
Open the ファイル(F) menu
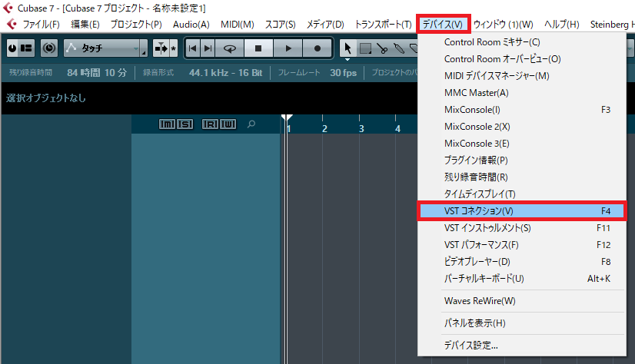41,25
